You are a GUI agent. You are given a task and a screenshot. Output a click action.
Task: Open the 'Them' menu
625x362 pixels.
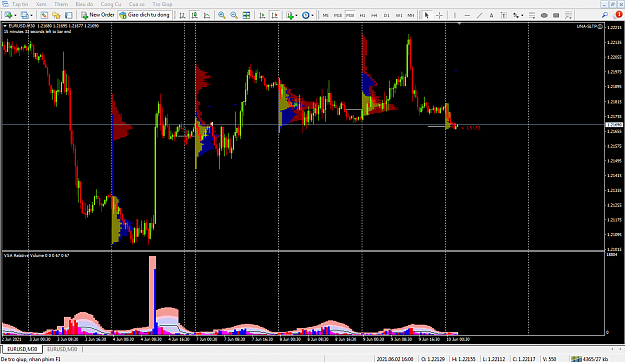[x=61, y=4]
